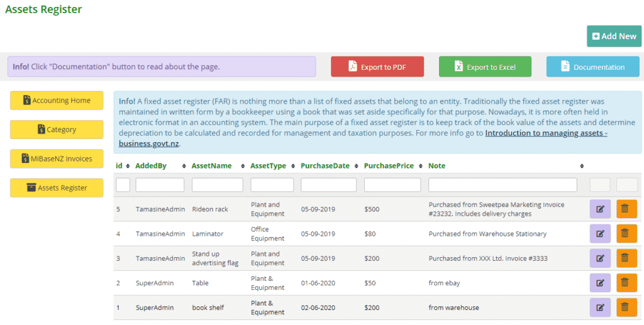Edit the book shelf asset
Image resolution: width=644 pixels, height=325 pixels.
click(600, 308)
